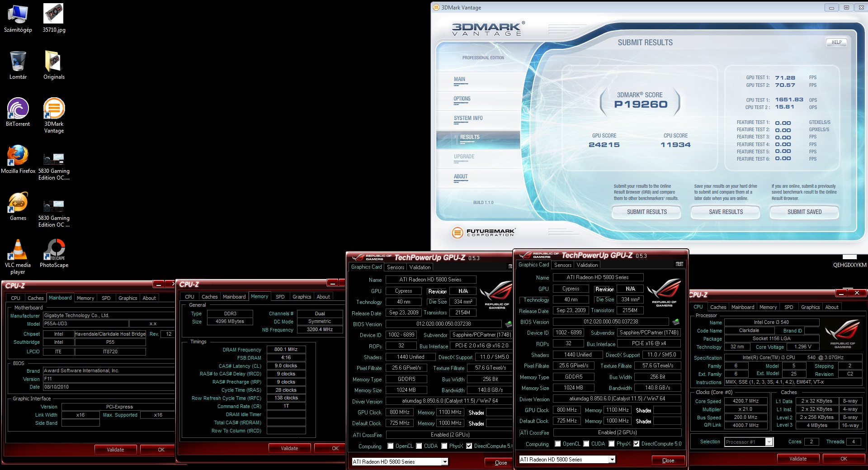Click the GPU score value 24215
Screen dimensions: 868x470
[604, 145]
